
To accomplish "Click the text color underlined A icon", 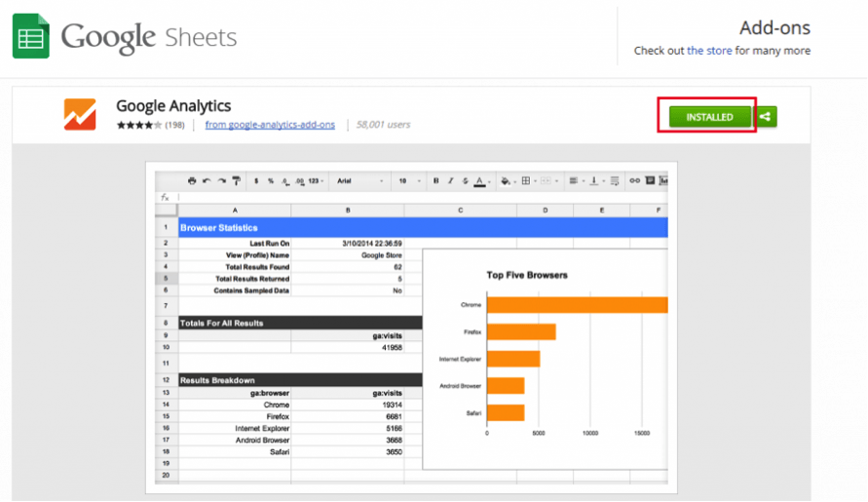I will 480,181.
